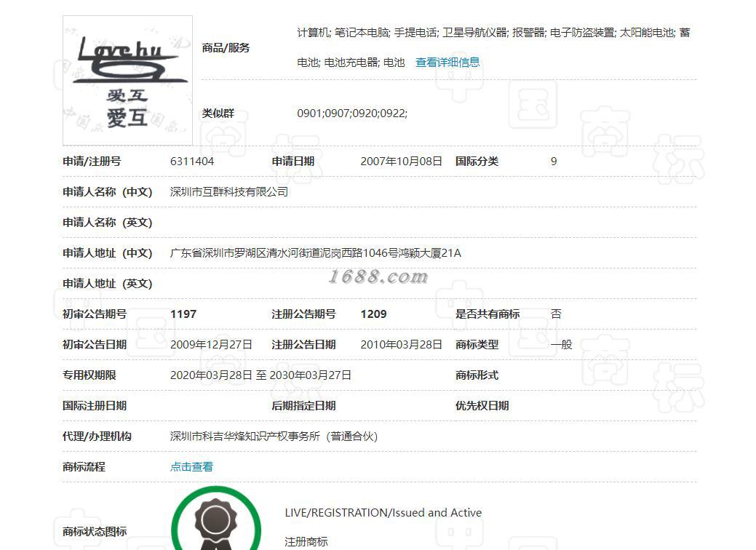Click the preliminary announcement date 2009年12月27日
This screenshot has width=756, height=550.
coord(211,345)
